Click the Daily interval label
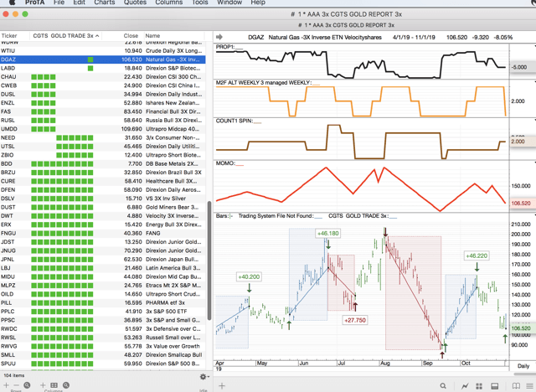 pos(523,366)
